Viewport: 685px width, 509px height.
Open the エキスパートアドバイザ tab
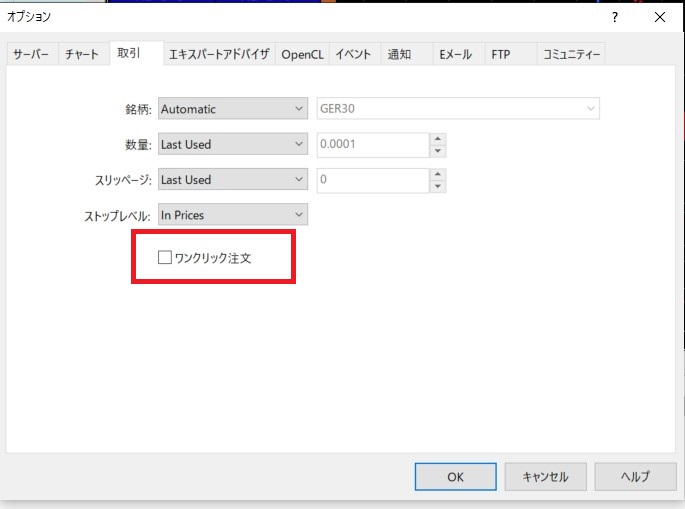[x=218, y=55]
